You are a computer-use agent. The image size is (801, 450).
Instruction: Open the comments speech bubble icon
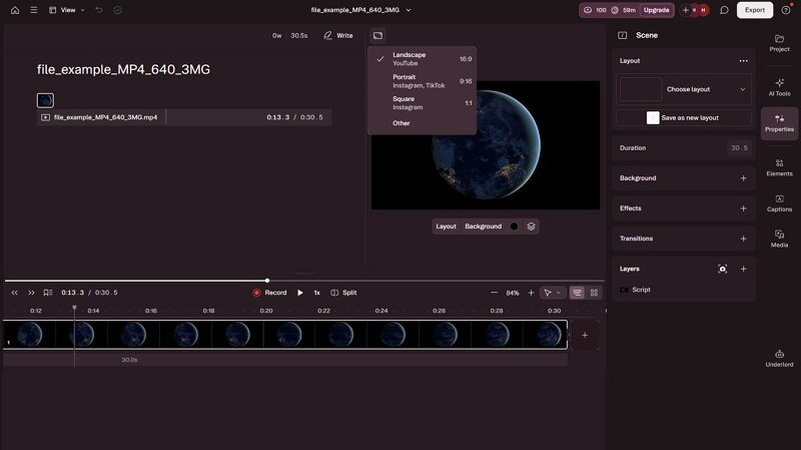pos(724,10)
